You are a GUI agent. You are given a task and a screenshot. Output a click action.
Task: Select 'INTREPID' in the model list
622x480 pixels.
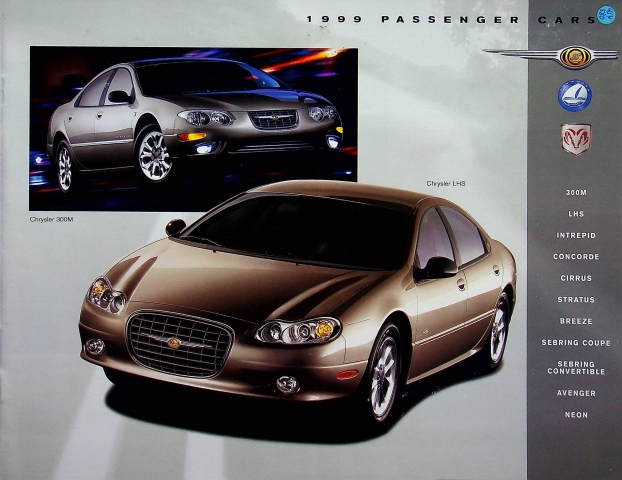[576, 235]
